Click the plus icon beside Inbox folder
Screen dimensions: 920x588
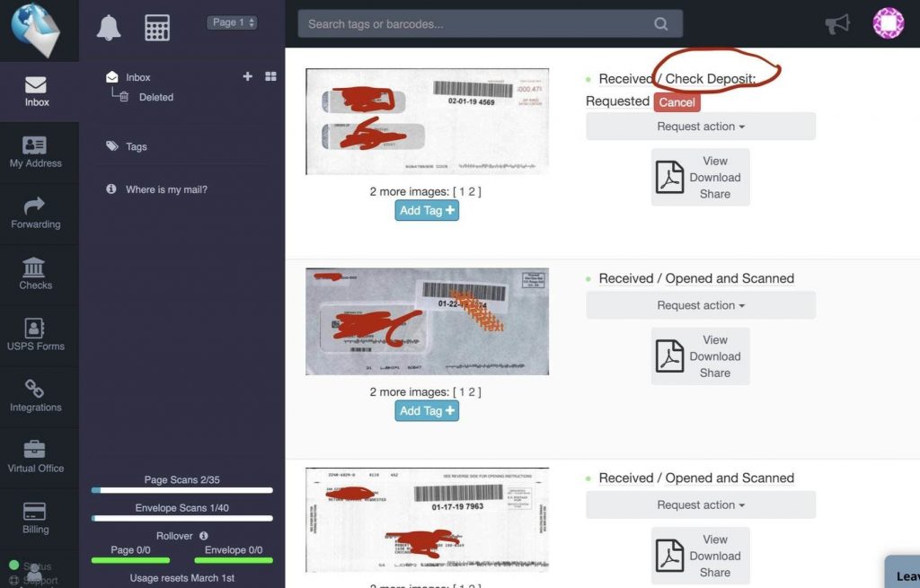(248, 77)
